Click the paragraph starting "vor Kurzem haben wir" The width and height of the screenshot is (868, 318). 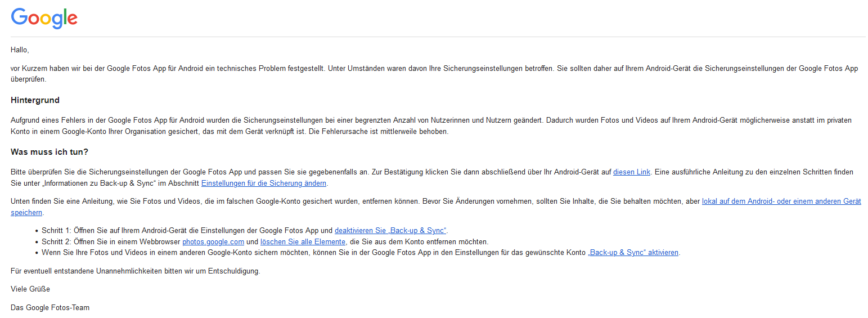tap(434, 74)
